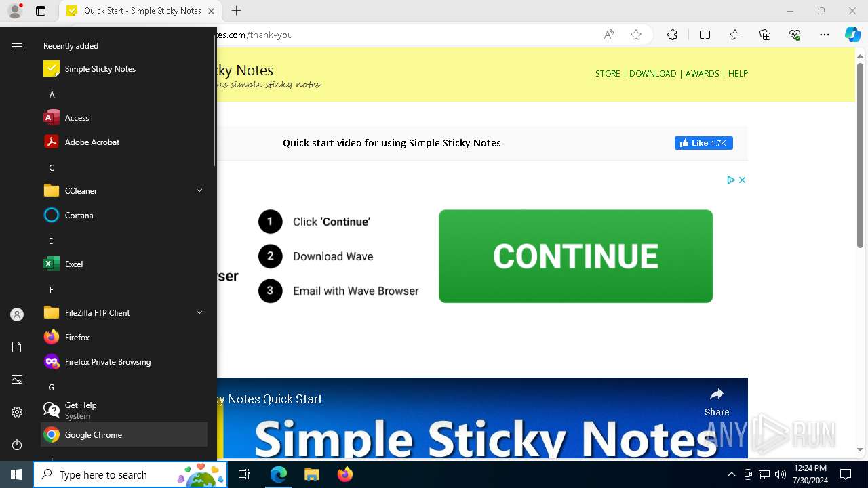Click the Facebook Like button

coord(704,143)
